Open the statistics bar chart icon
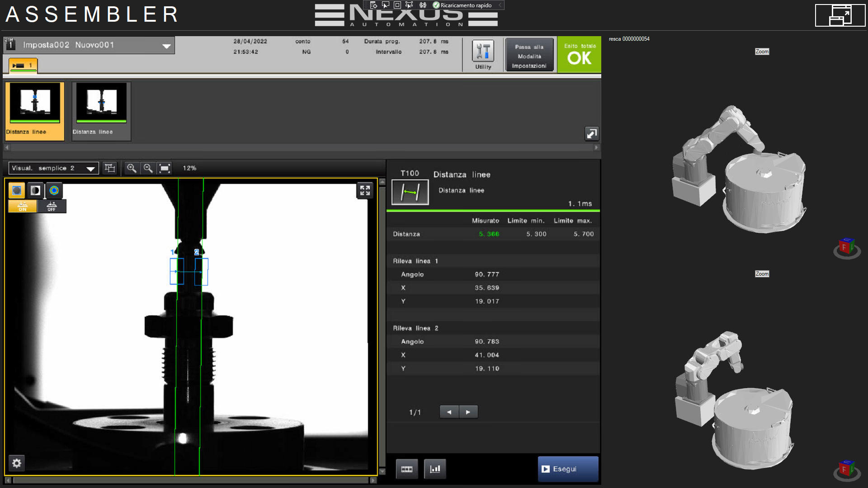 (x=435, y=469)
